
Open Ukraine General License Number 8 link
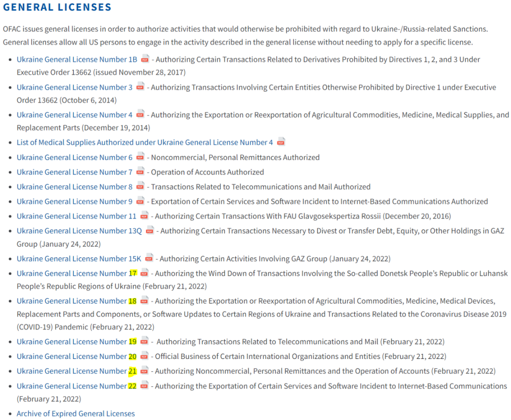point(74,187)
